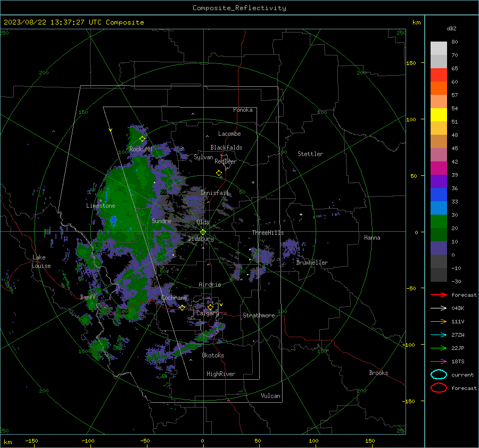Viewport: 479px width, 448px height.
Task: Click the Lake Louise label
Action: pyautogui.click(x=41, y=262)
